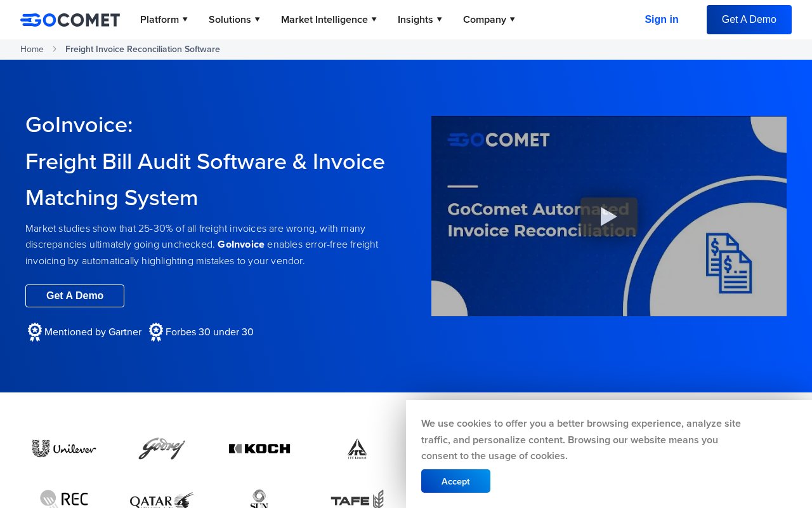Play the GoComet invoice reconciliation video
This screenshot has width=812, height=508.
(609, 217)
